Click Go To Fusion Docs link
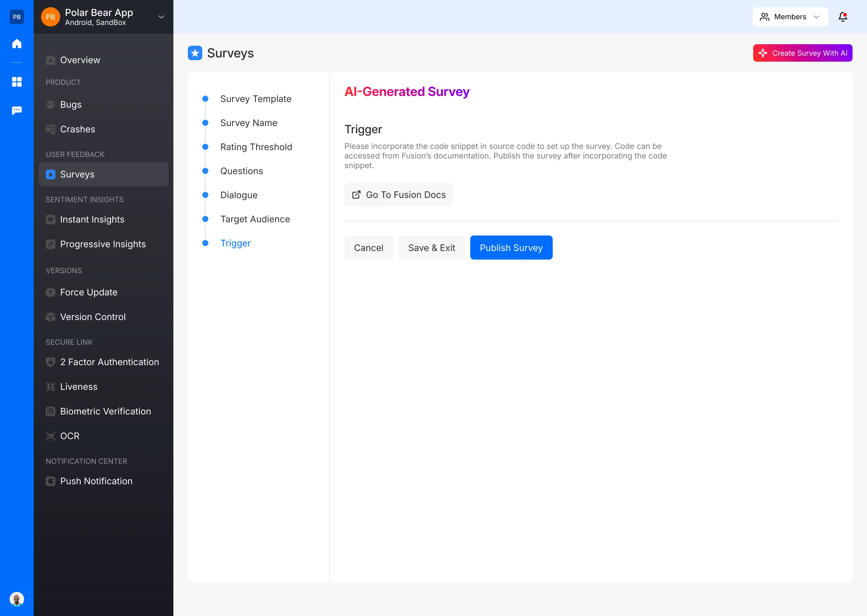Image resolution: width=867 pixels, height=616 pixels. (x=399, y=195)
